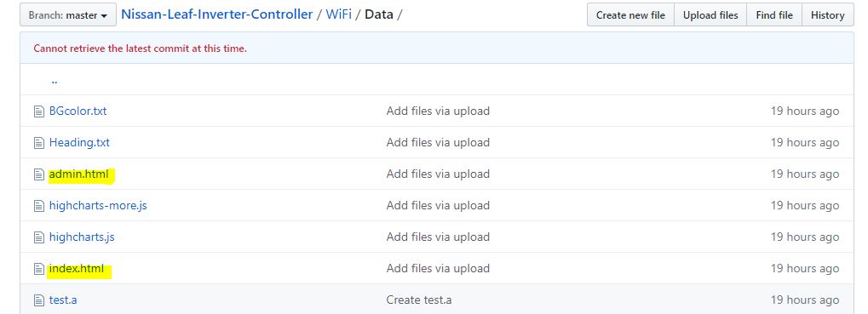Image resolution: width=868 pixels, height=314 pixels.
Task: Open the 'Create test.a' commit message
Action: click(x=419, y=300)
